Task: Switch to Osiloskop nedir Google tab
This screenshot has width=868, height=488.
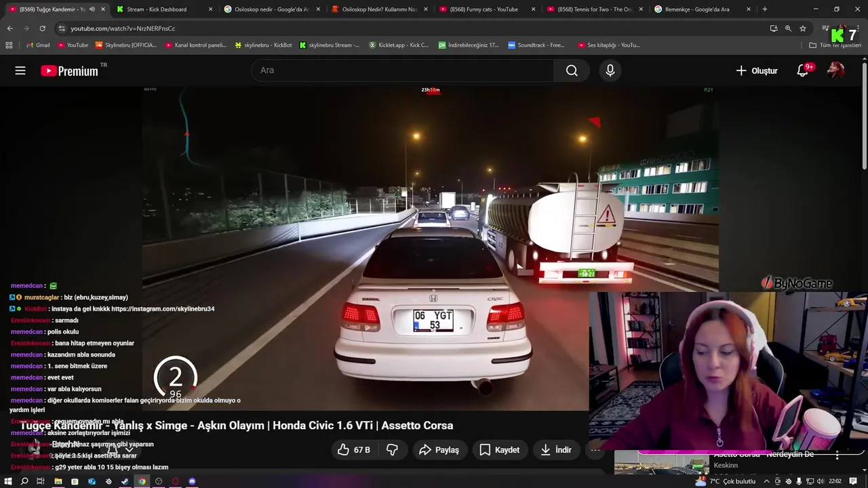Action: (x=271, y=9)
